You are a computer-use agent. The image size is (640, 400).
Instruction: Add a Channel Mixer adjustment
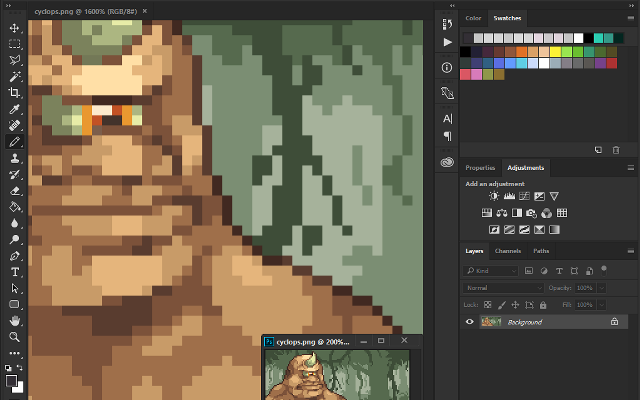(x=547, y=213)
